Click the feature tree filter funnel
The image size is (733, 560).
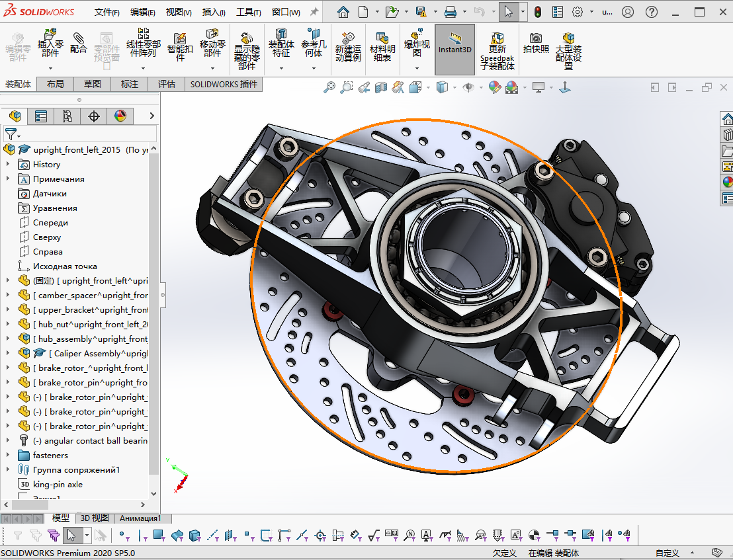pos(12,134)
